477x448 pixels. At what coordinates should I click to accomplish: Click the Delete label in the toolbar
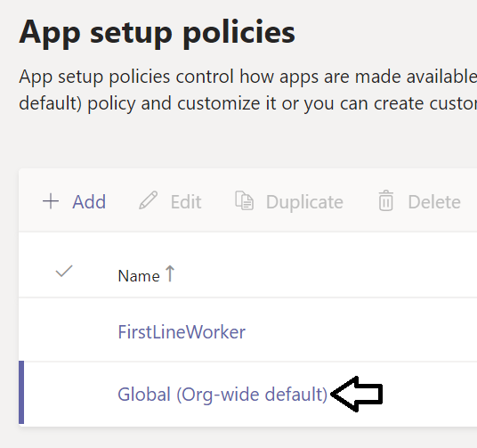tap(434, 201)
